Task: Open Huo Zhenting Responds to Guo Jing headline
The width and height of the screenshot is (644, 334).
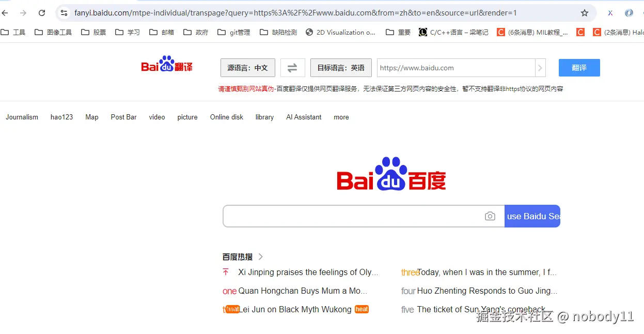Action: (x=487, y=291)
